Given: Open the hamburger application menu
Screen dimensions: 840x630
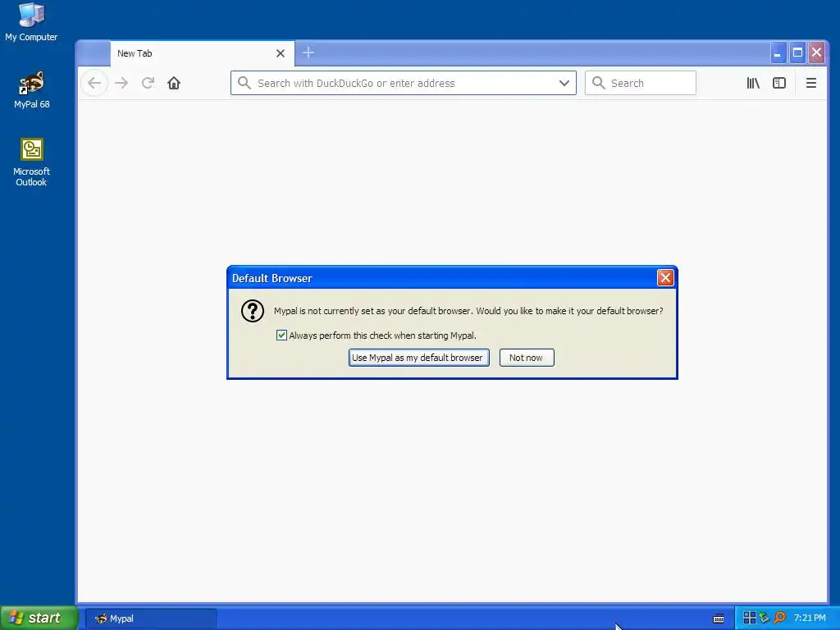Looking at the screenshot, I should (811, 83).
